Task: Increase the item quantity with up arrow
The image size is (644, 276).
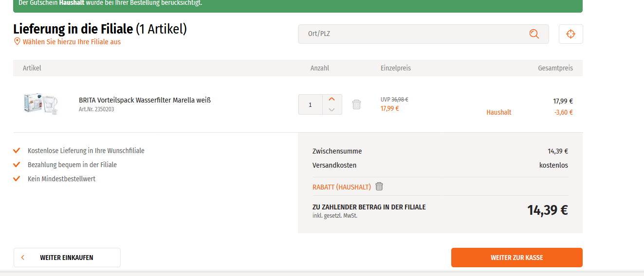Action: click(331, 99)
